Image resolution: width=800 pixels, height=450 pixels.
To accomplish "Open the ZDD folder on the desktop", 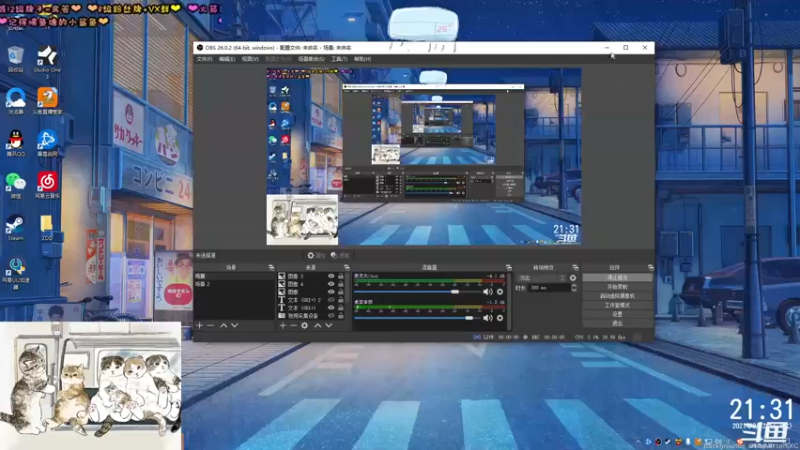I will [x=47, y=227].
